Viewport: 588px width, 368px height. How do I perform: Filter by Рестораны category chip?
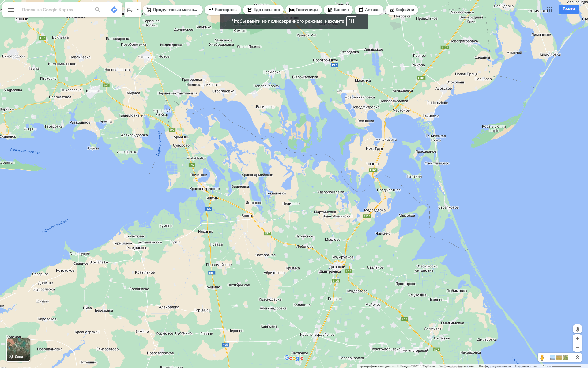click(223, 10)
